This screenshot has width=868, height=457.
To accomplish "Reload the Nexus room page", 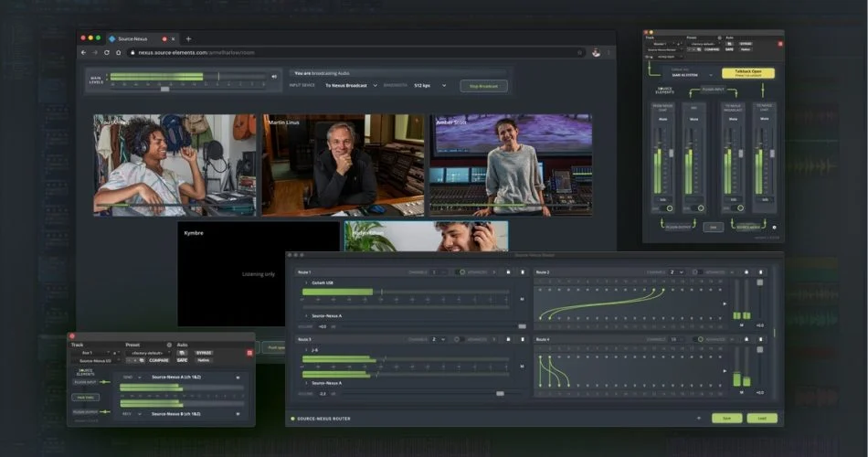I will click(107, 53).
